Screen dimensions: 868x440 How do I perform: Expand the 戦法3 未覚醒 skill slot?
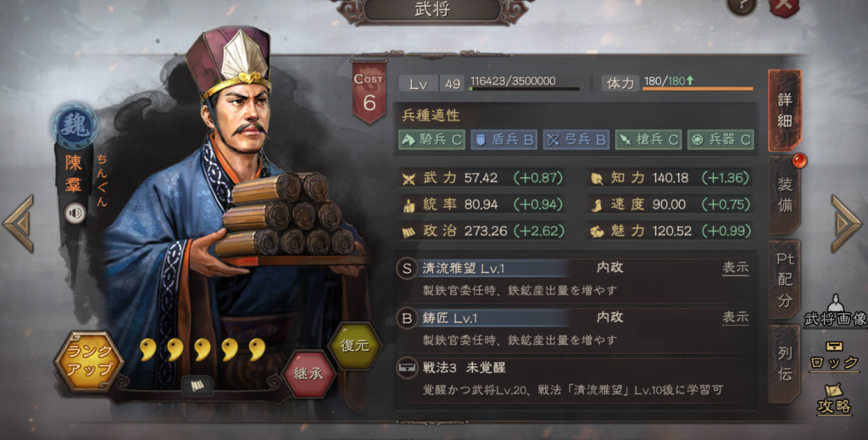pyautogui.click(x=573, y=379)
